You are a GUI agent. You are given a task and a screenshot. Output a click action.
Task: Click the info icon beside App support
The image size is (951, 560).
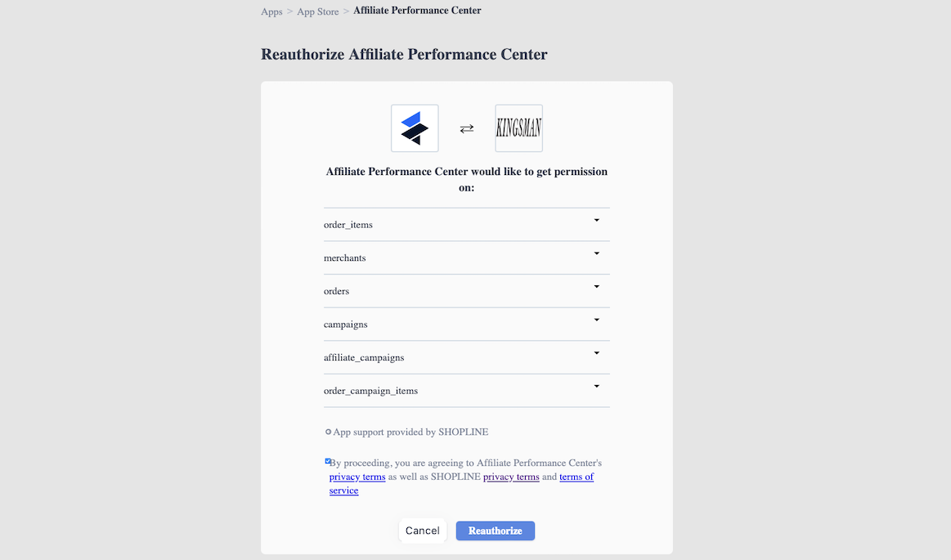pos(328,432)
